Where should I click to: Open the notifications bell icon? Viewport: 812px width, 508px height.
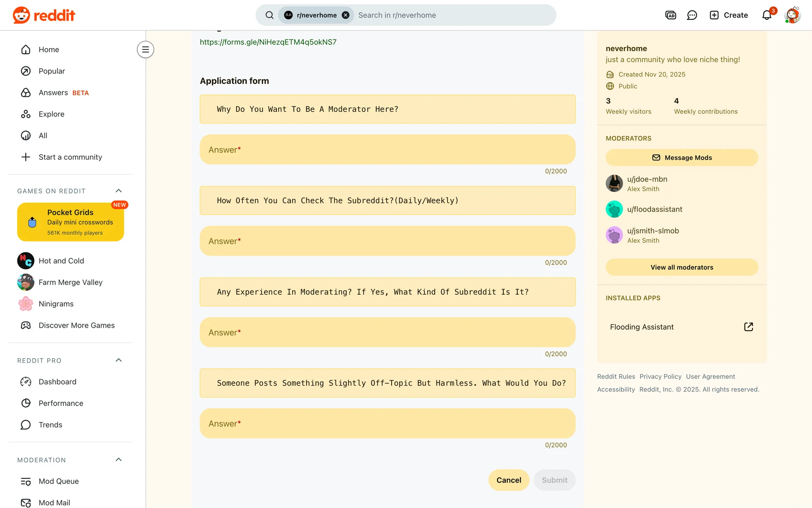pyautogui.click(x=767, y=15)
